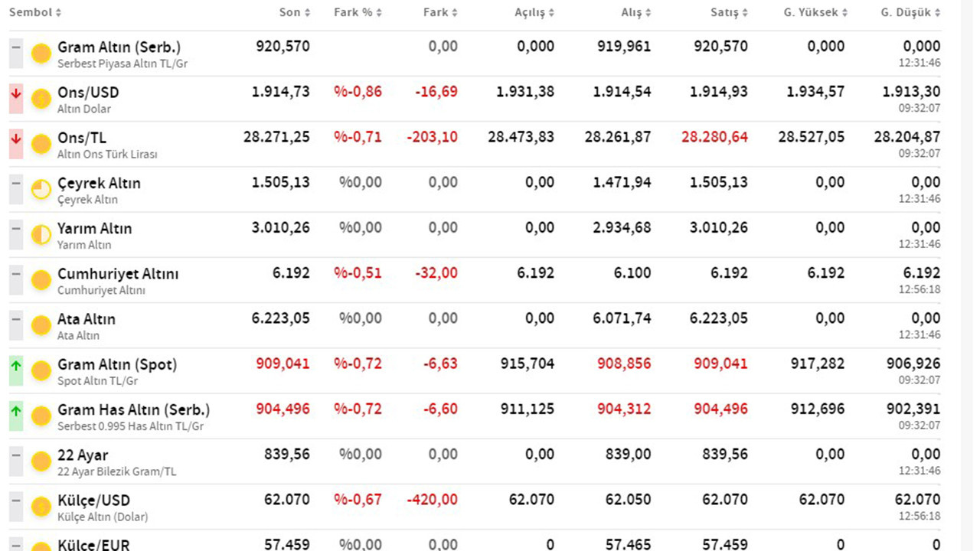This screenshot has height=551, width=980.
Task: Sort the table by the Sembol column
Action: pyautogui.click(x=35, y=12)
